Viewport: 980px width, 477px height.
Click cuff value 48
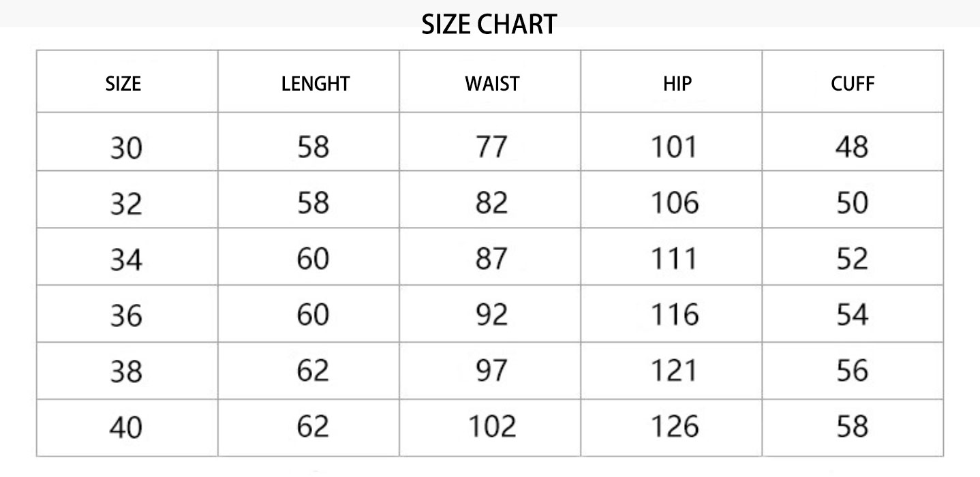[x=852, y=147]
